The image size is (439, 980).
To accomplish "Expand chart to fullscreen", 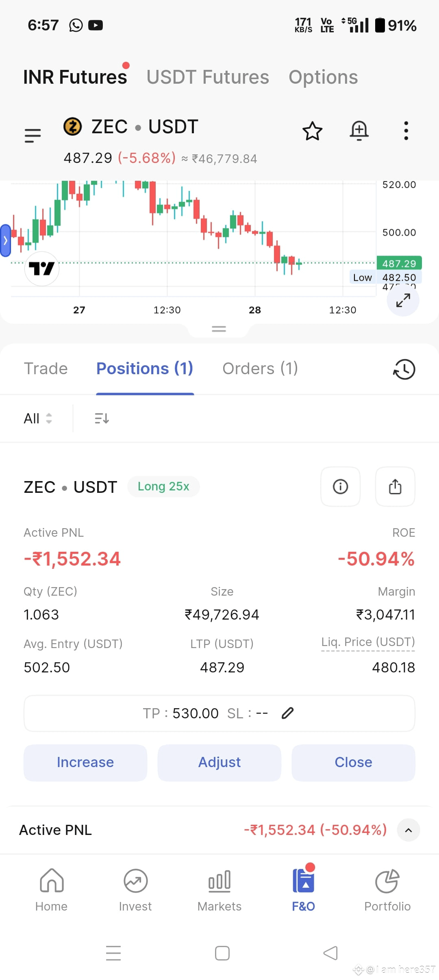I will pyautogui.click(x=403, y=300).
